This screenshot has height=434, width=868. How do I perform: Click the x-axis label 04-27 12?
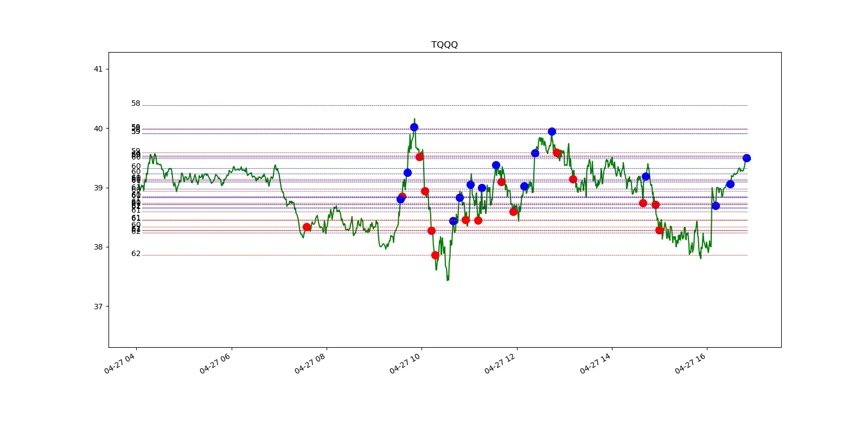[500, 363]
